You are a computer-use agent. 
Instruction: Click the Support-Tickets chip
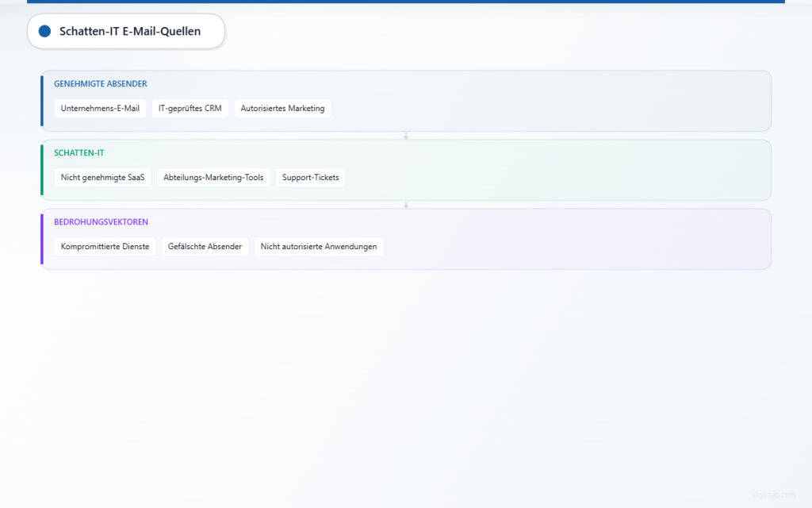point(310,177)
